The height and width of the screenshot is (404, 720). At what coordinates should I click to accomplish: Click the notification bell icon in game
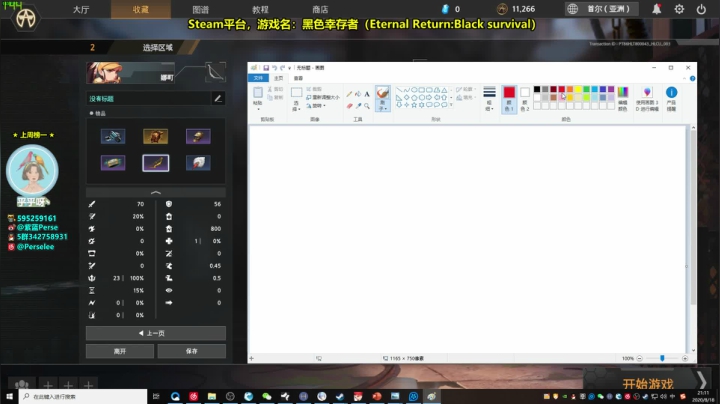pyautogui.click(x=657, y=9)
